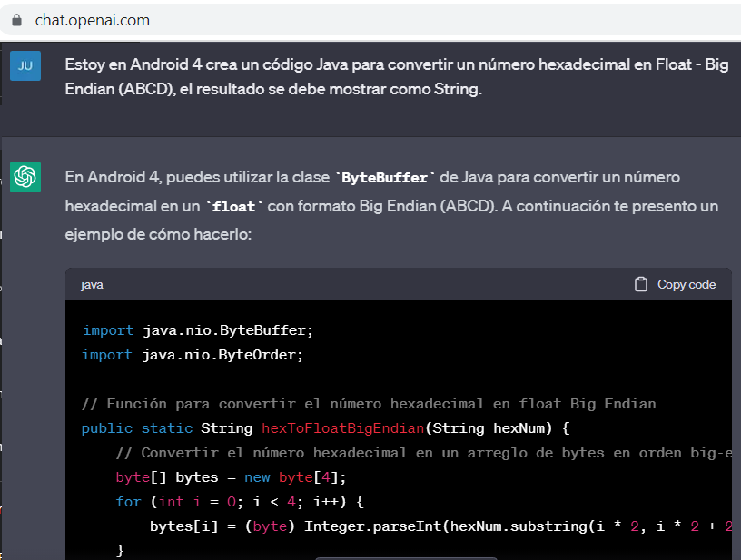Click the "import java.nio.ByteOrder;" code line
Image resolution: width=741 pixels, height=560 pixels.
[x=193, y=355]
